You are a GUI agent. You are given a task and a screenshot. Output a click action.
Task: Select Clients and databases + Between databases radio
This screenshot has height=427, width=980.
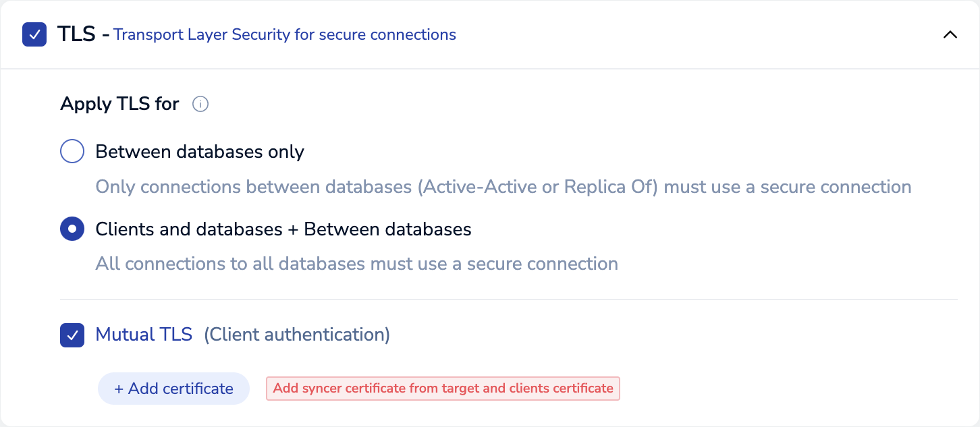(72, 229)
